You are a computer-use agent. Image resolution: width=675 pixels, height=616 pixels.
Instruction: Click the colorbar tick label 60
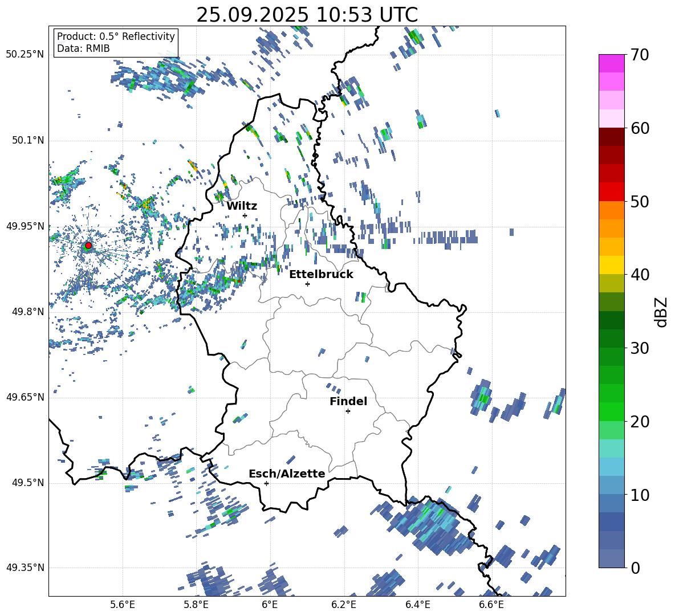coord(640,128)
